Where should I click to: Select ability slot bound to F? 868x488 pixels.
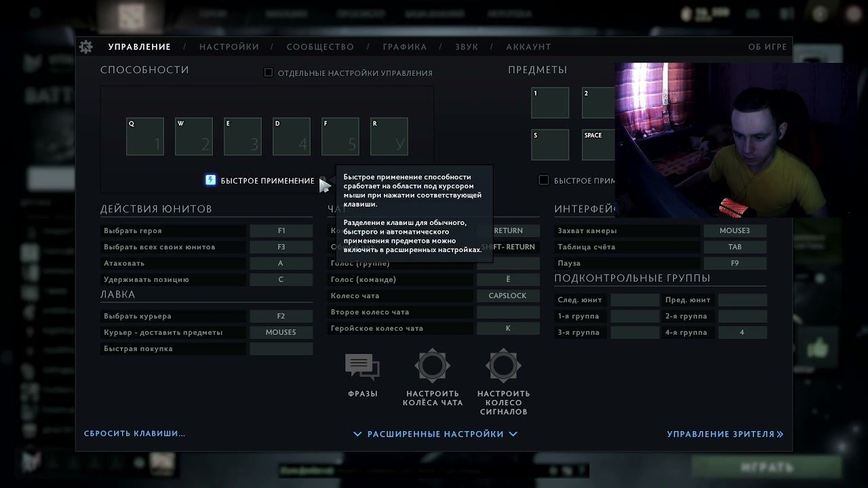click(x=340, y=136)
